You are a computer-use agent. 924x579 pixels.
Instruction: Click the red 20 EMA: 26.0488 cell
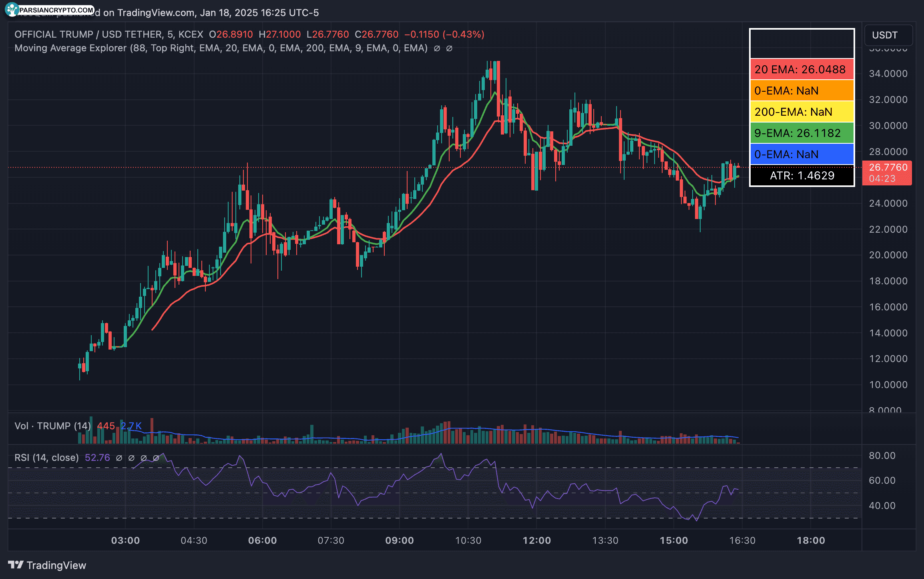(x=802, y=69)
